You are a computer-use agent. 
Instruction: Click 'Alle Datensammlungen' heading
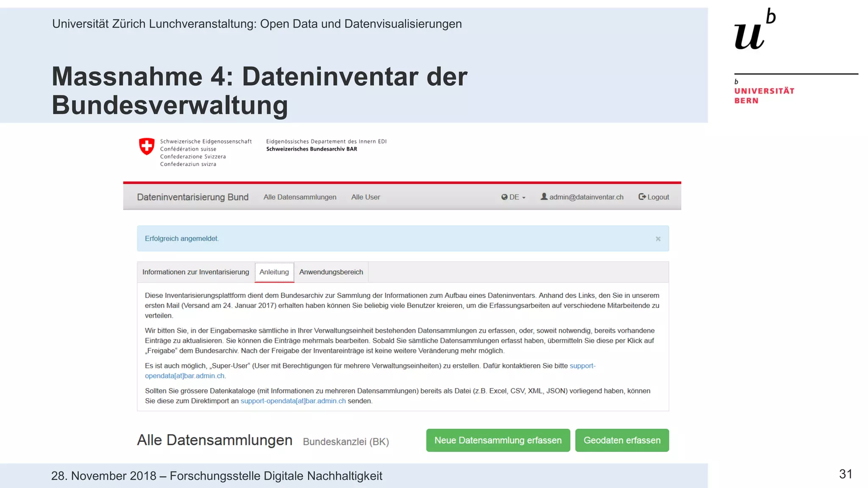pyautogui.click(x=214, y=440)
